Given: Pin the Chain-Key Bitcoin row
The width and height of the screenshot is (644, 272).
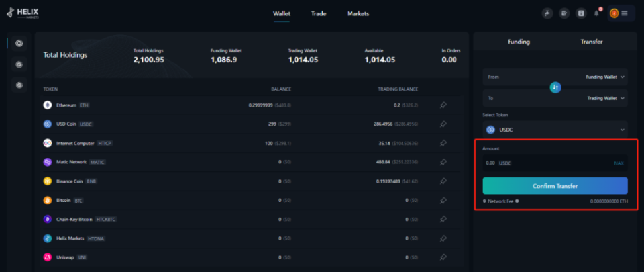Looking at the screenshot, I should [x=443, y=219].
